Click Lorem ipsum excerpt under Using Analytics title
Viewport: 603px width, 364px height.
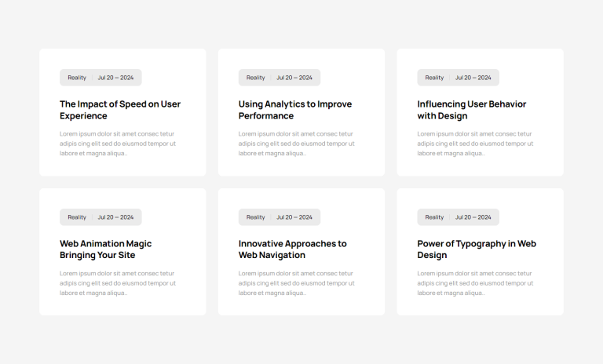296,144
